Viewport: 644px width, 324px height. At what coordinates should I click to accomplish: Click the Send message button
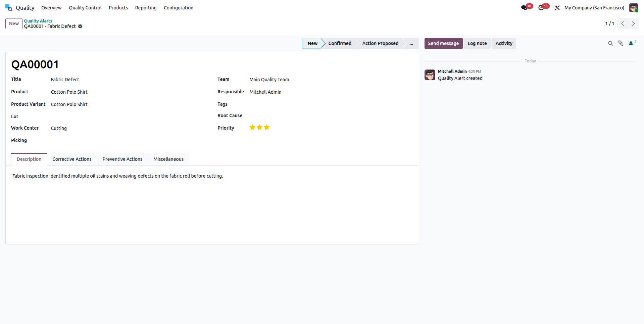pos(443,43)
